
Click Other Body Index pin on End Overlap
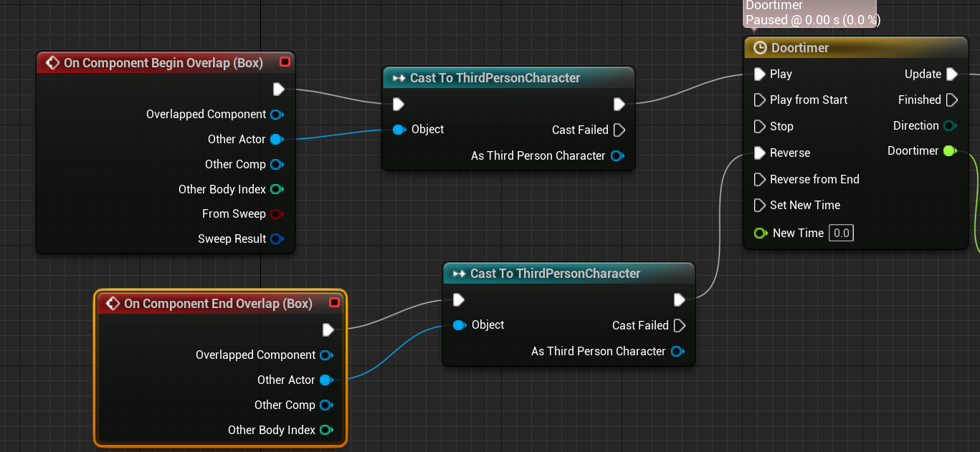point(327,430)
